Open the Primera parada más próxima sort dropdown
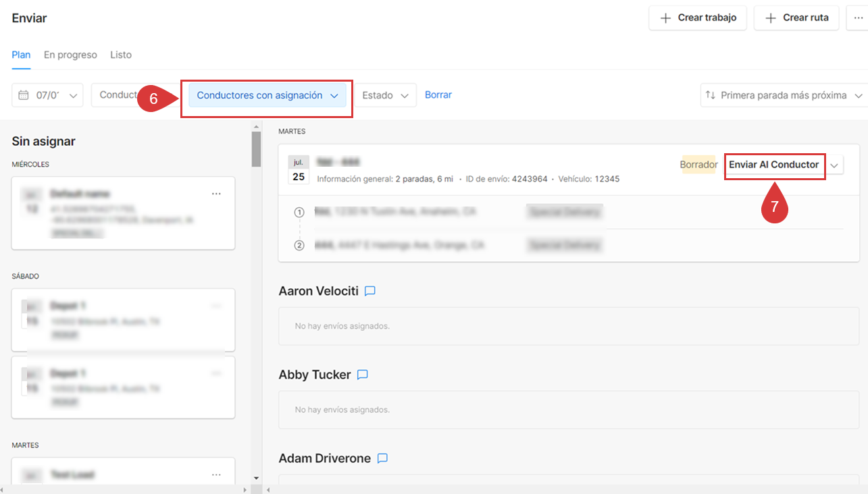868x494 pixels. (784, 96)
